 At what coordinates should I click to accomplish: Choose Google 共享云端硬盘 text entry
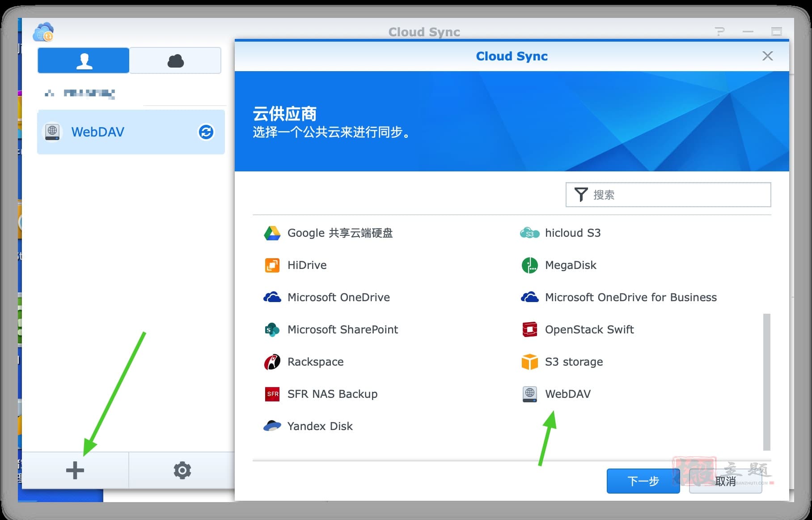coord(340,233)
